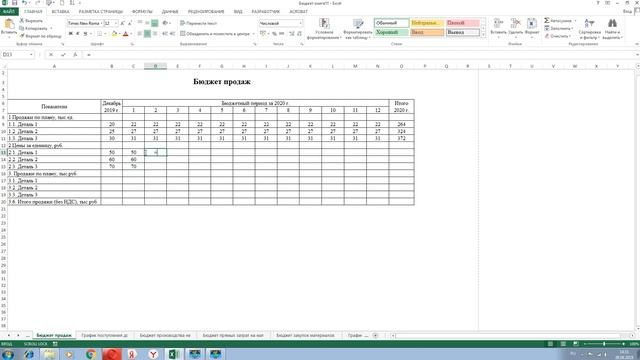Apply the Нейтральный cell style

(427, 23)
